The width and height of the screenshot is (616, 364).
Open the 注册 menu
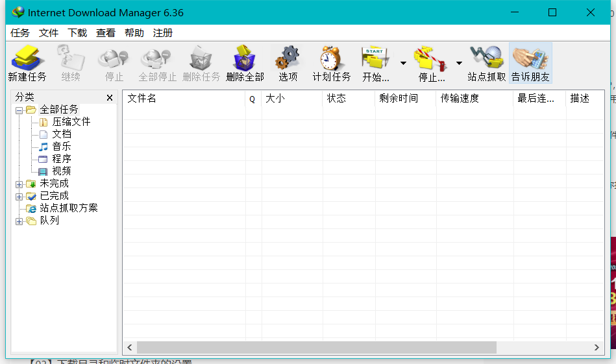pyautogui.click(x=163, y=33)
